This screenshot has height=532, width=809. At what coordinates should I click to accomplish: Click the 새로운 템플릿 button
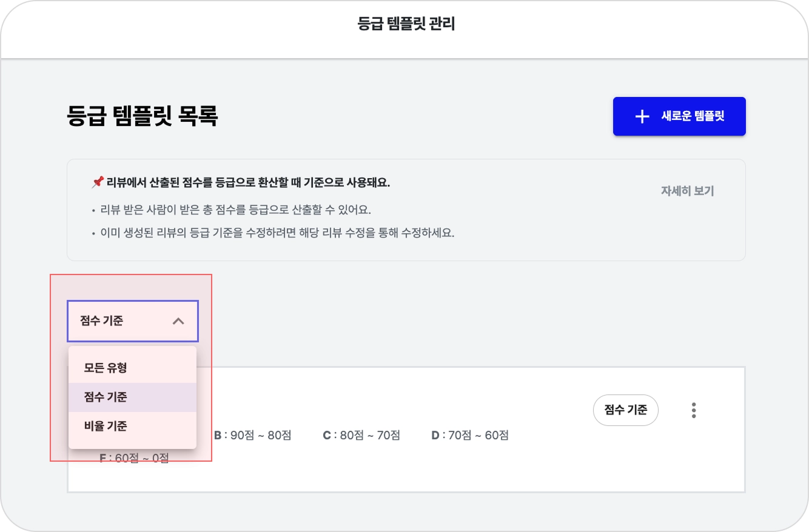click(679, 116)
